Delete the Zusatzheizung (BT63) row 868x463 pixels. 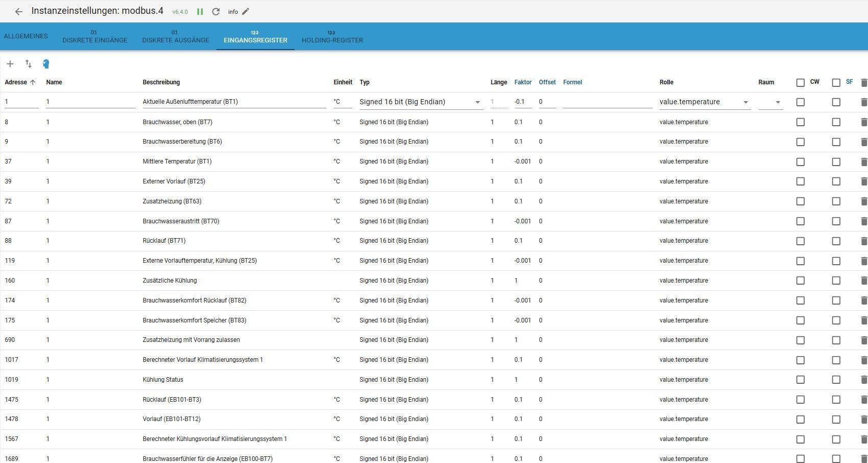pyautogui.click(x=864, y=201)
